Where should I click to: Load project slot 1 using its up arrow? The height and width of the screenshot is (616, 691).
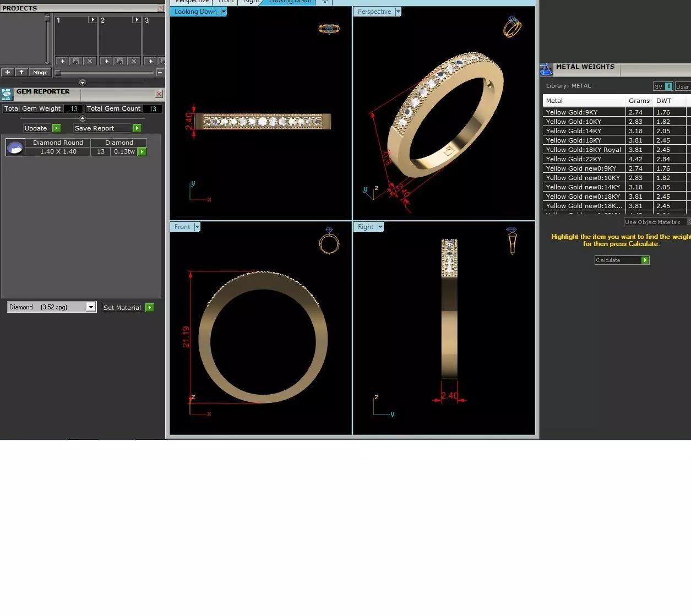coord(62,61)
